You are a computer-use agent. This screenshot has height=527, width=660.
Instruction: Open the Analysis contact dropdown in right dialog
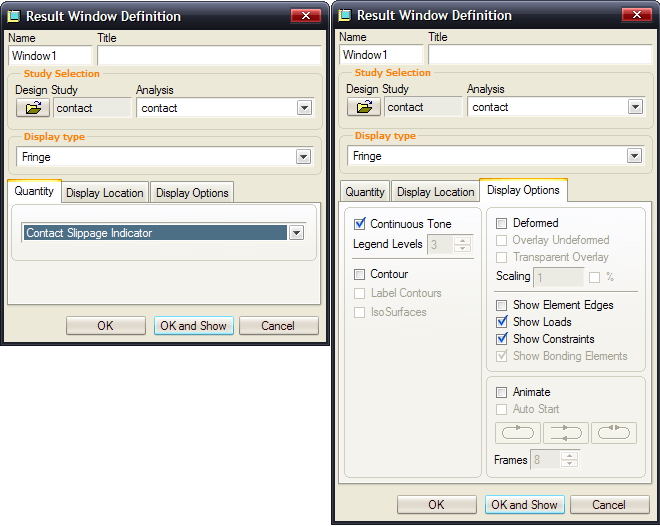(x=635, y=107)
